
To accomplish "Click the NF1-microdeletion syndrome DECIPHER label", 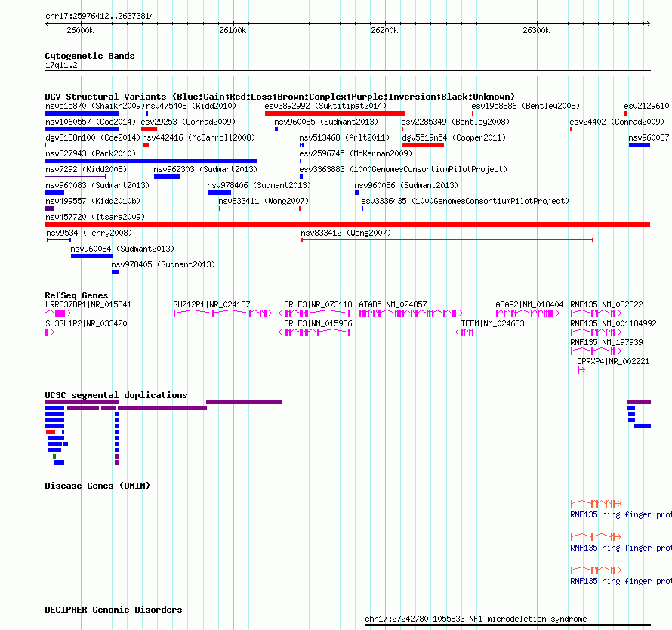I will pos(476,619).
